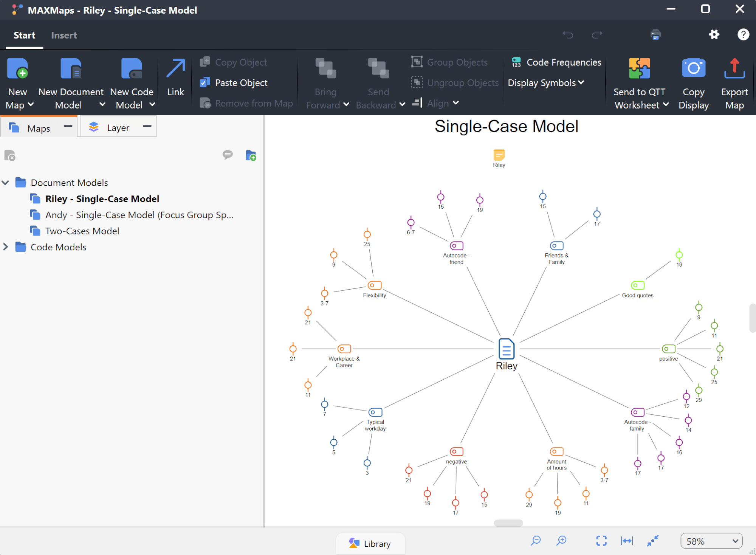Click the collapse arrows icon in status bar

(652, 541)
